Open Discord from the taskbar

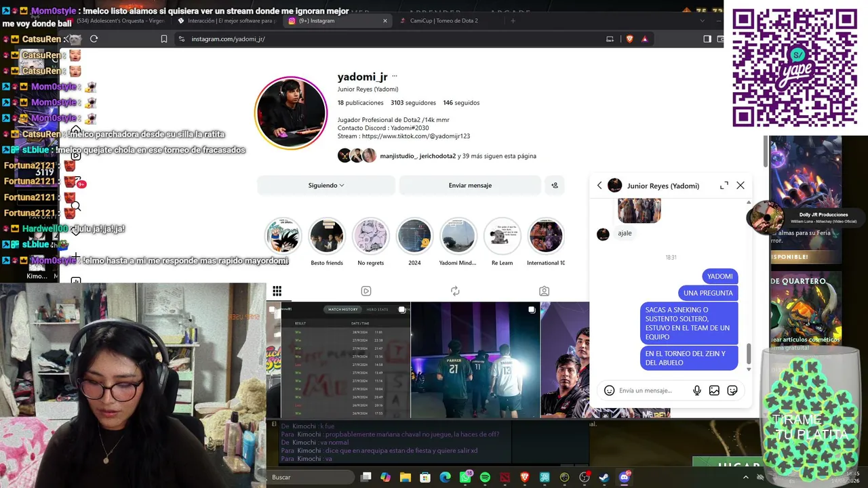[625, 477]
